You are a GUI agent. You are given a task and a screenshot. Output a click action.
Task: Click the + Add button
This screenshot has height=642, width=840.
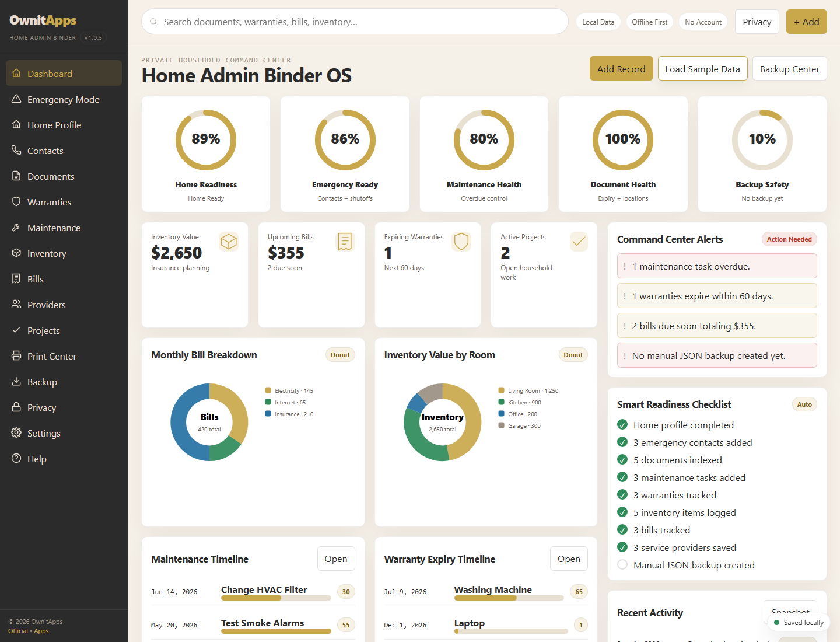[807, 22]
